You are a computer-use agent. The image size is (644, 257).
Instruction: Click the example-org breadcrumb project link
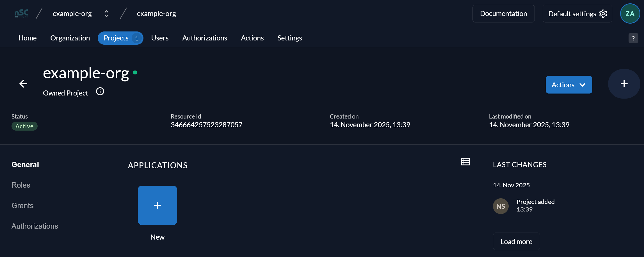[x=156, y=13]
